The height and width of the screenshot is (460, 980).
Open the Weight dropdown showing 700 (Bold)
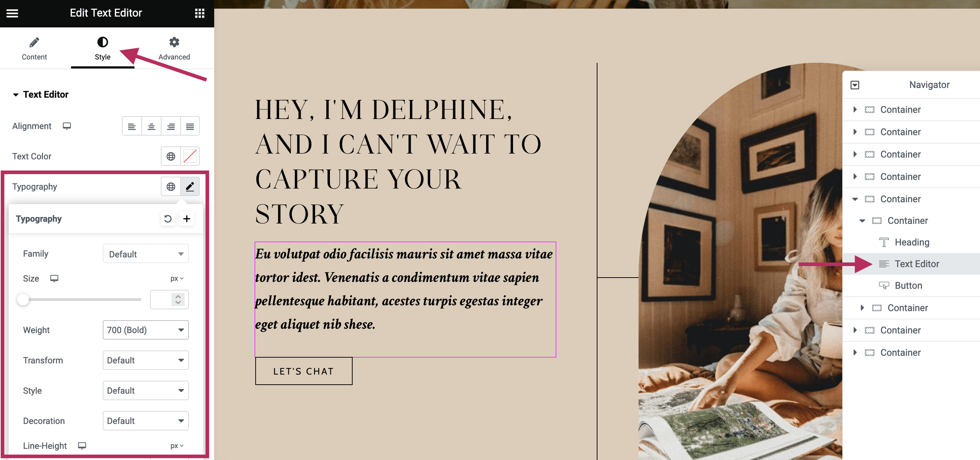[x=145, y=330]
